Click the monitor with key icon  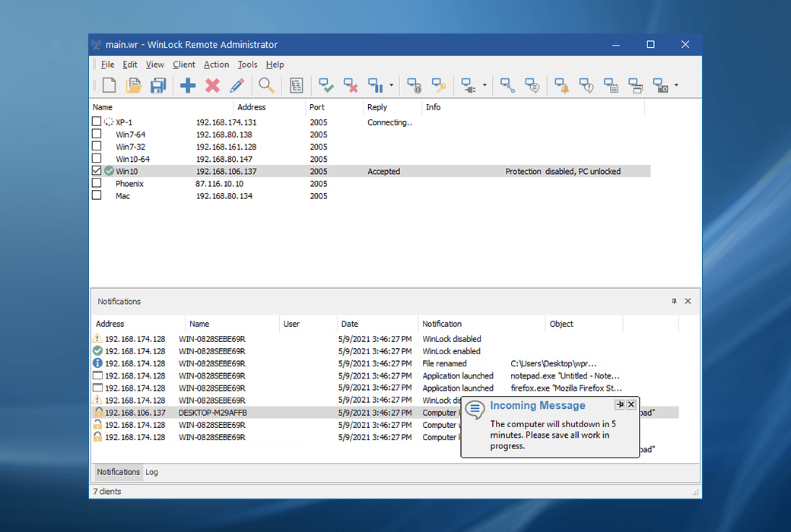pyautogui.click(x=439, y=85)
